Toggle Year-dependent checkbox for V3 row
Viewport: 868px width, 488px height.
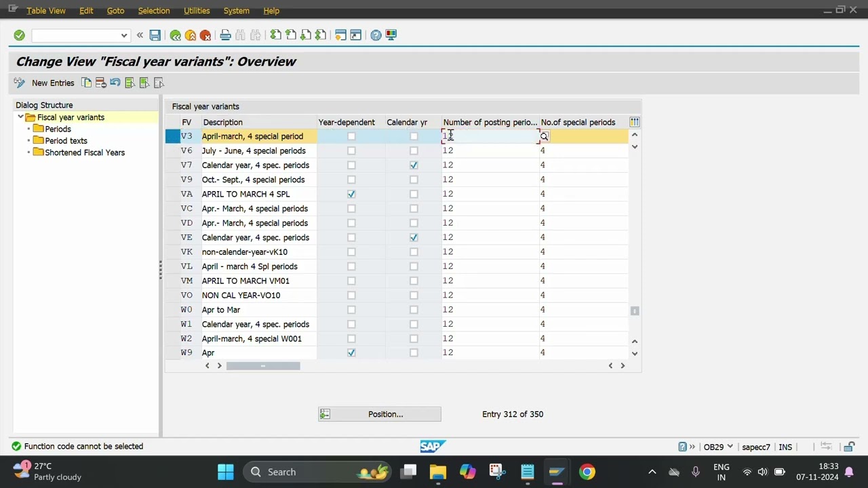(x=351, y=136)
